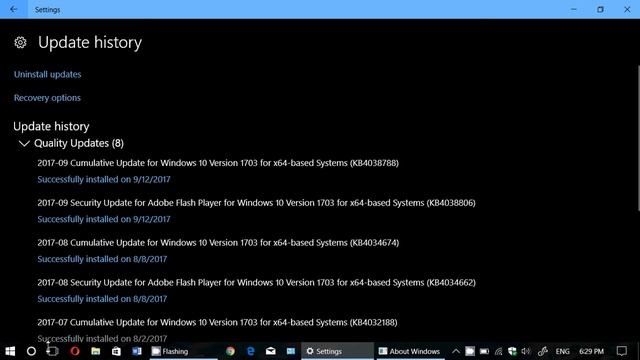640x360 pixels.
Task: Open install status link under KB4038788
Action: 104,179
